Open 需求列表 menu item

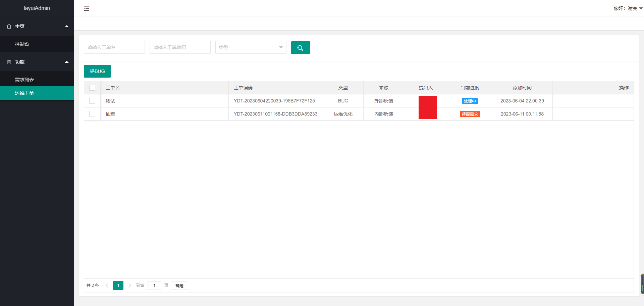(x=37, y=80)
